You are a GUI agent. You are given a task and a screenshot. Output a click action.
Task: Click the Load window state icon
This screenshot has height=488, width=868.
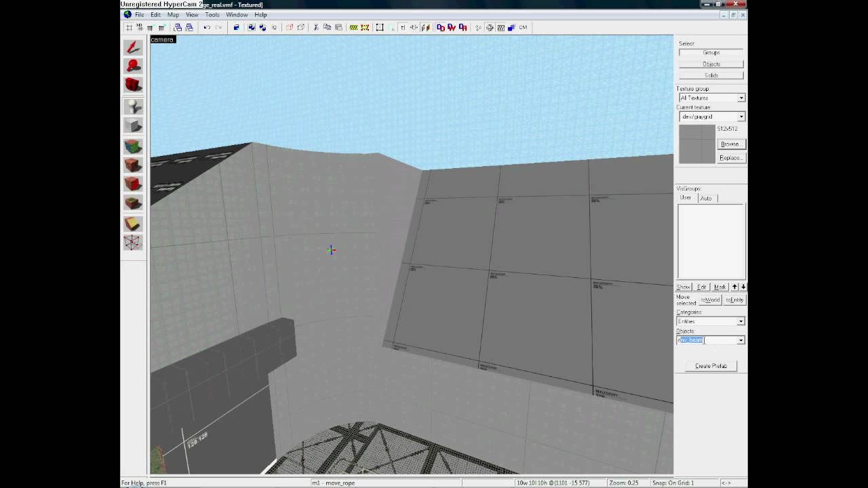(177, 27)
